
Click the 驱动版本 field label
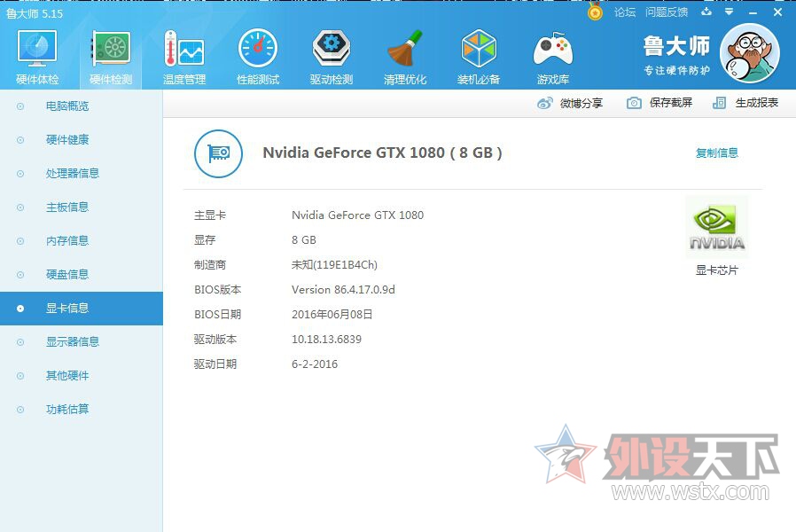tap(215, 339)
